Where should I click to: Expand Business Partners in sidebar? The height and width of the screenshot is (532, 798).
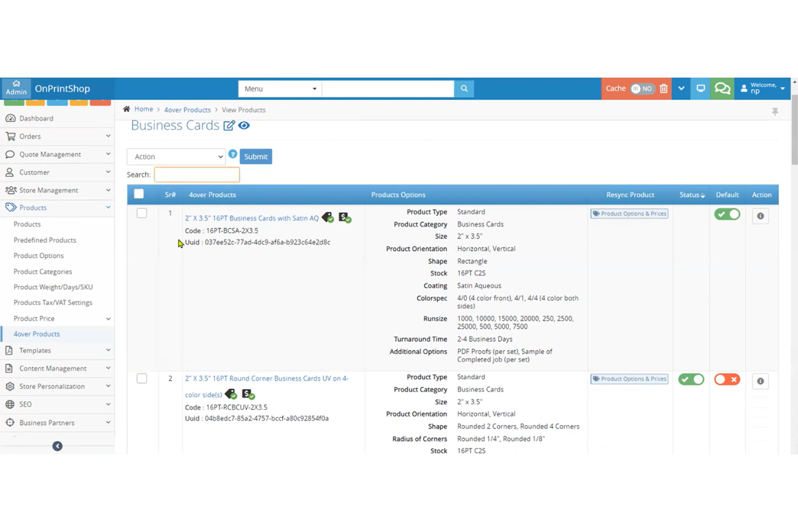pos(57,423)
